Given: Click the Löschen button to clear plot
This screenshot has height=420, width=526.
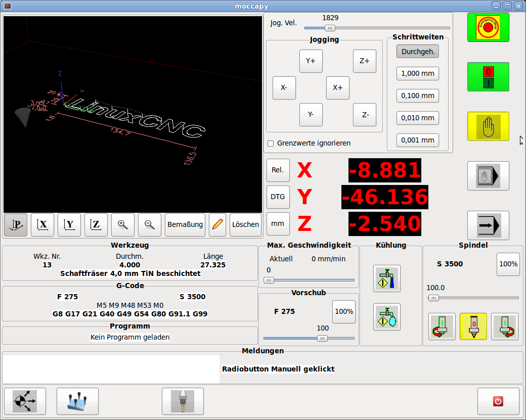Looking at the screenshot, I should (x=246, y=224).
